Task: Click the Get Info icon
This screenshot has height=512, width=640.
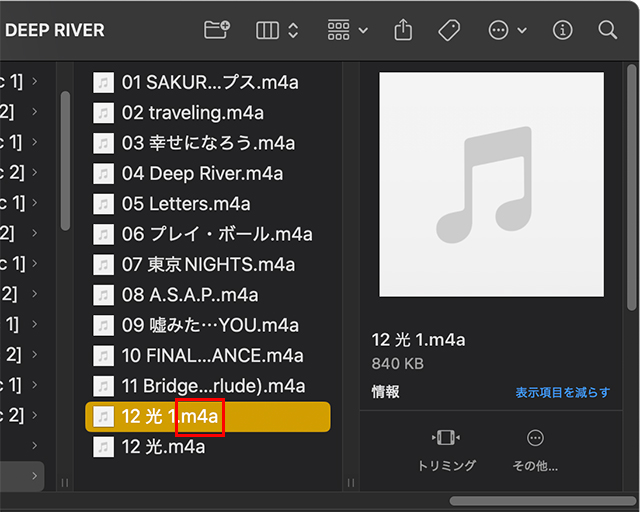Action: tap(562, 30)
